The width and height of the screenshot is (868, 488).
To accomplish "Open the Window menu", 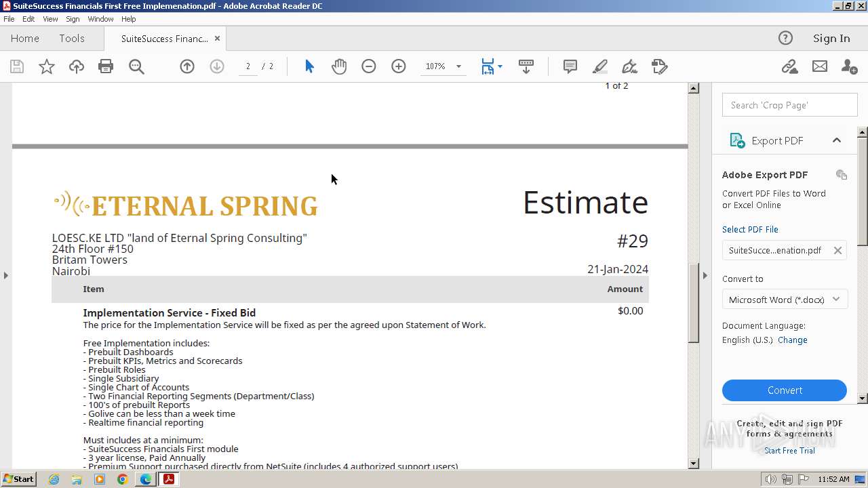I will click(x=100, y=19).
